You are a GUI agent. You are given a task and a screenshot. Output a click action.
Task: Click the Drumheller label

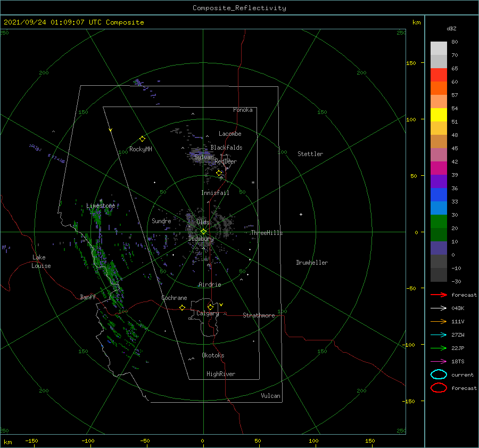pyautogui.click(x=312, y=263)
